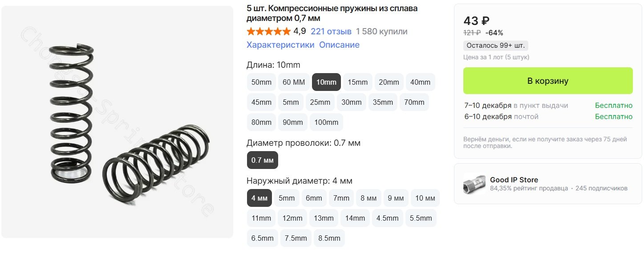644x255 pixels.
Task: Choose the 12mm outer diameter
Action: [292, 218]
